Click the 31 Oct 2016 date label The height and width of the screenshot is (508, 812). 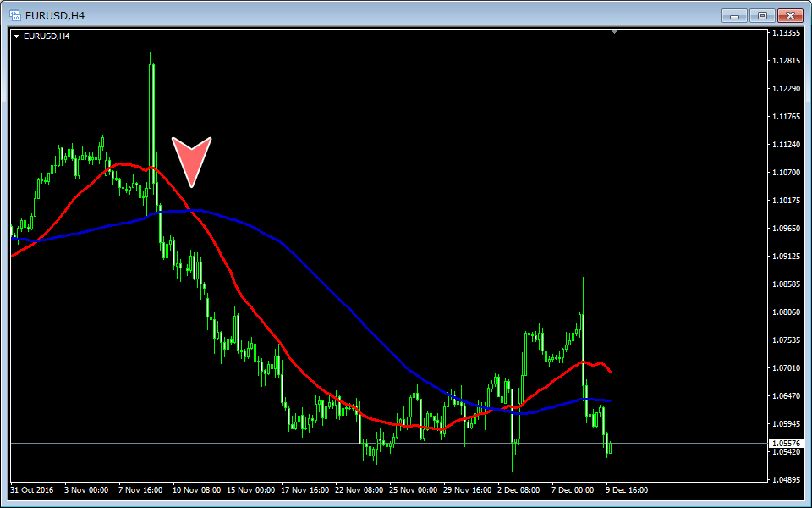pos(30,489)
